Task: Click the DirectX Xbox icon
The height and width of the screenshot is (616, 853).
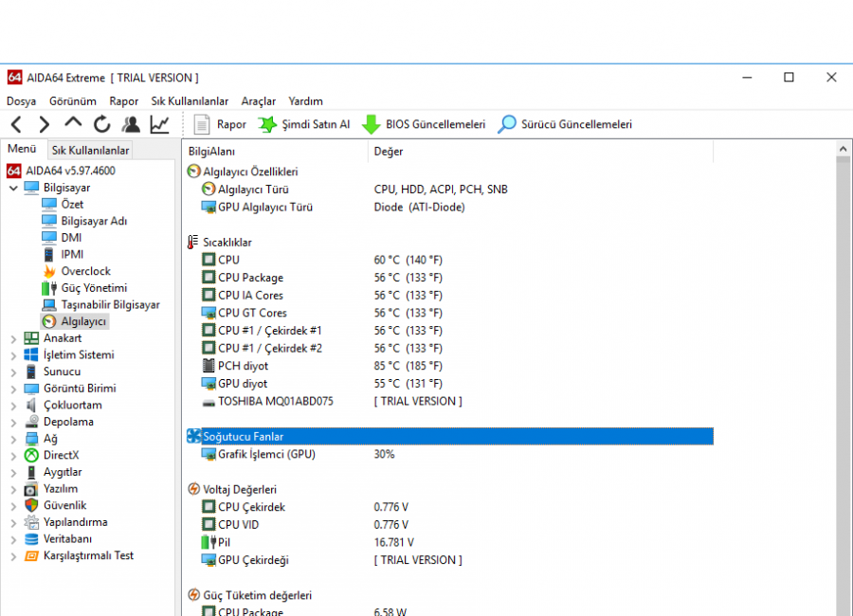Action: (x=31, y=456)
